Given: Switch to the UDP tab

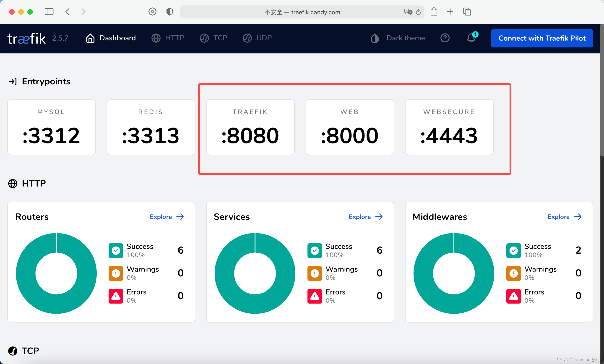Looking at the screenshot, I should [x=257, y=38].
